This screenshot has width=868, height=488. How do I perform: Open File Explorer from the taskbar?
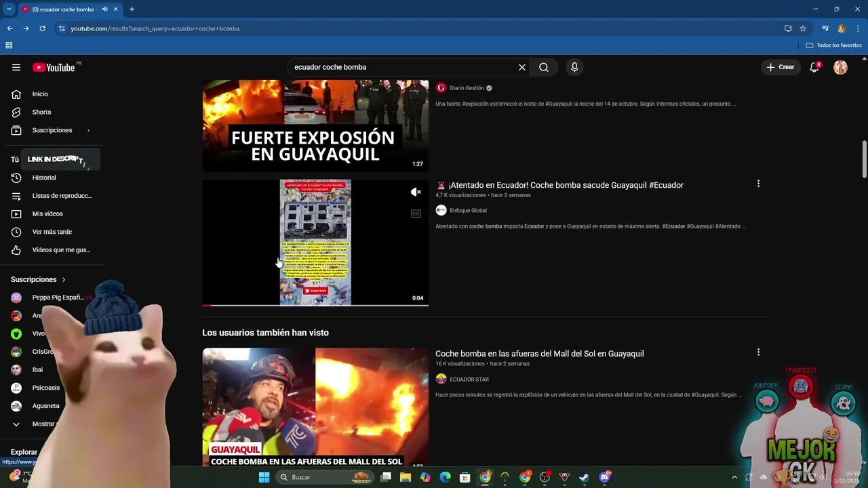pyautogui.click(x=406, y=477)
